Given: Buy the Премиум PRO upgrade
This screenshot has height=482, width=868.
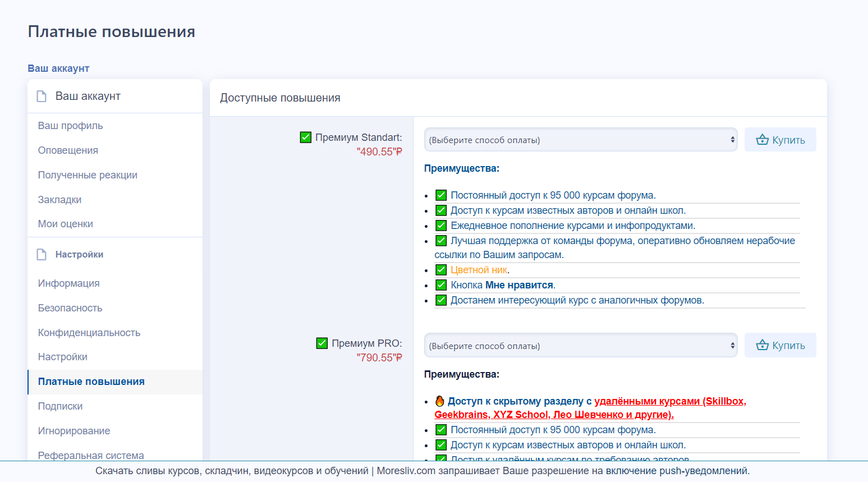Looking at the screenshot, I should (x=780, y=345).
